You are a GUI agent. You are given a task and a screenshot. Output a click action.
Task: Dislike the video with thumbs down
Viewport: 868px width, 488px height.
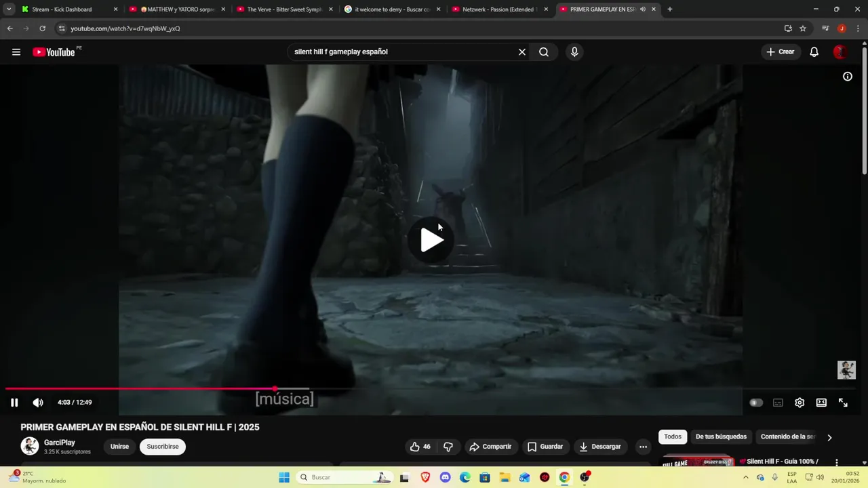(x=448, y=447)
